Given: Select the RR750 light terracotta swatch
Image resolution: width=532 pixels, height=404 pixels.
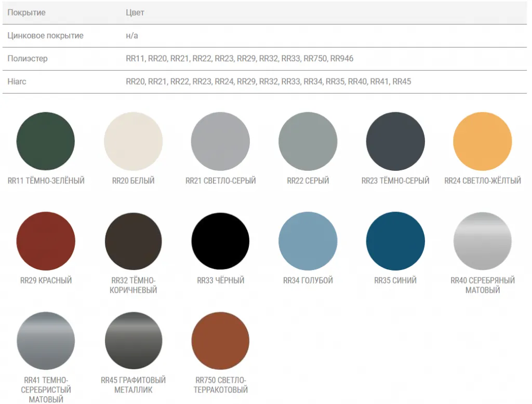Looking at the screenshot, I should 220,341.
